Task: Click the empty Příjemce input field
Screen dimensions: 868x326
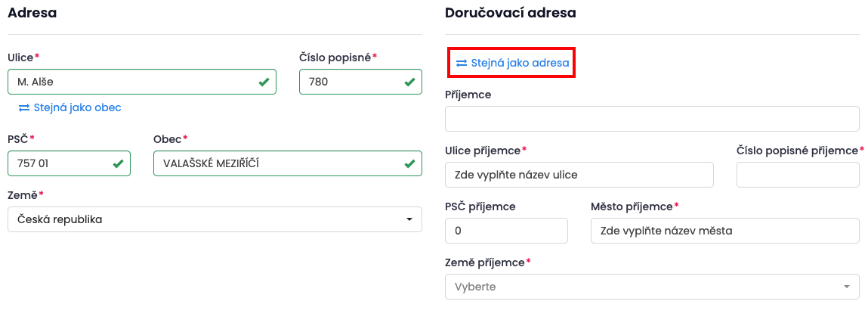Action: (652, 119)
